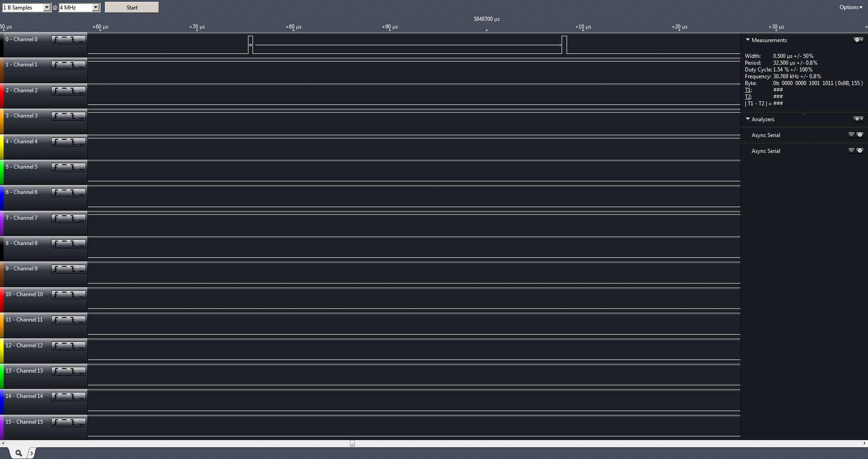
Task: Set high level trigger on Channel 0
Action: (65, 40)
